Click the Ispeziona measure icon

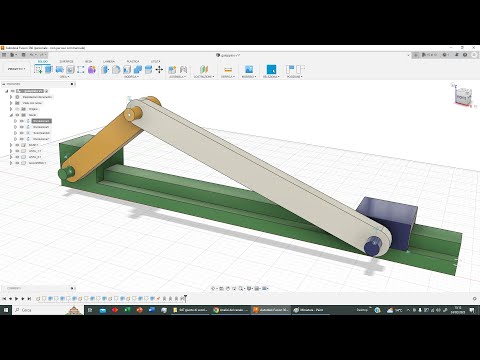tap(228, 69)
